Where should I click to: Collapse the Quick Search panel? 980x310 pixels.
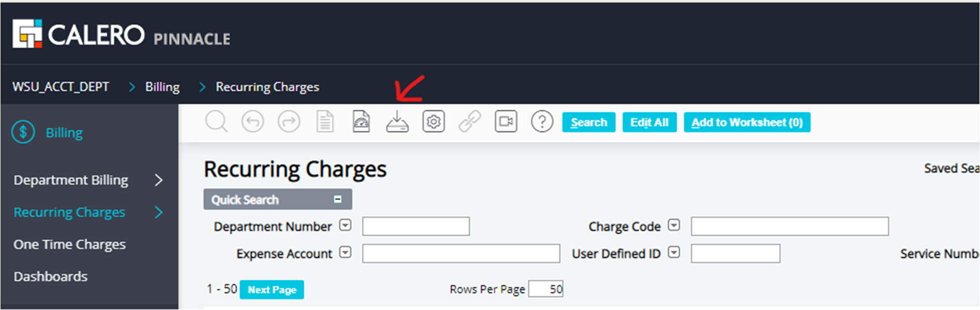point(338,199)
